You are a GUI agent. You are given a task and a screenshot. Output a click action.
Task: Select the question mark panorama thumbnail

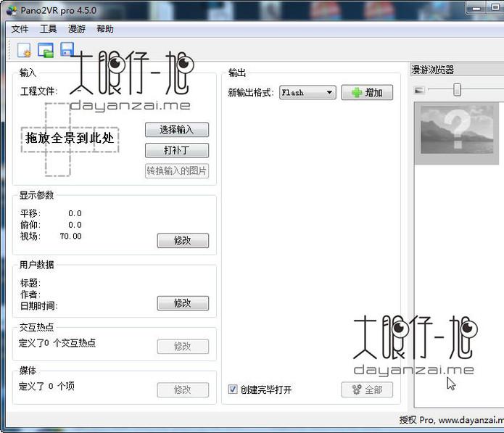(457, 129)
